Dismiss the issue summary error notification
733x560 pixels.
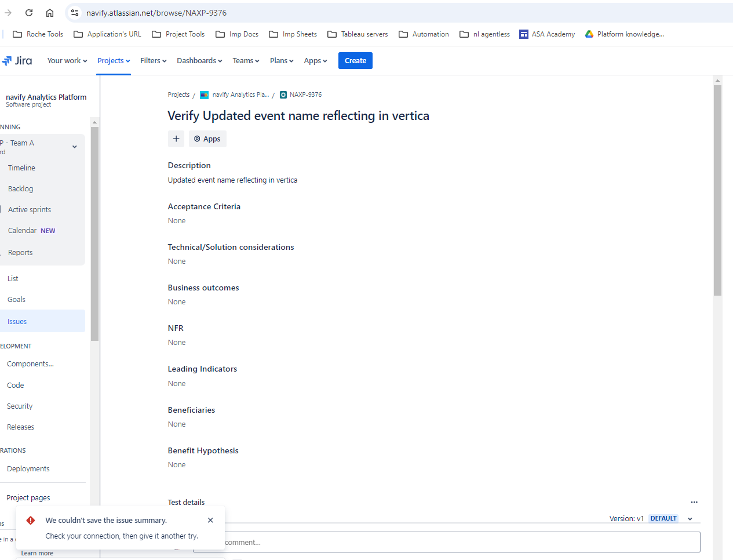pos(210,520)
